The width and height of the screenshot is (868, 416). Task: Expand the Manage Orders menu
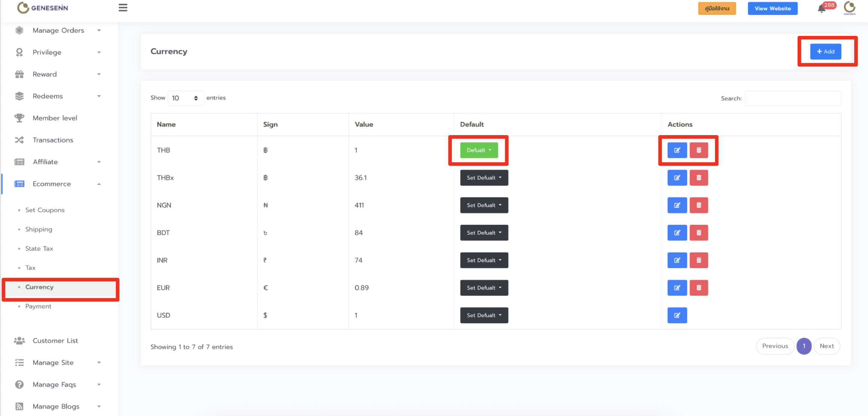58,30
